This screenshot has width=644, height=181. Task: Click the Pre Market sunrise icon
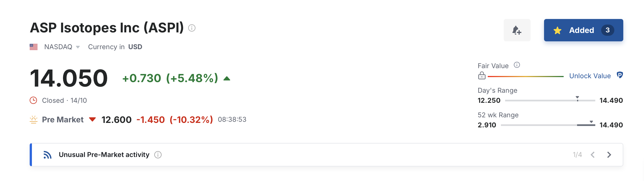(x=34, y=120)
